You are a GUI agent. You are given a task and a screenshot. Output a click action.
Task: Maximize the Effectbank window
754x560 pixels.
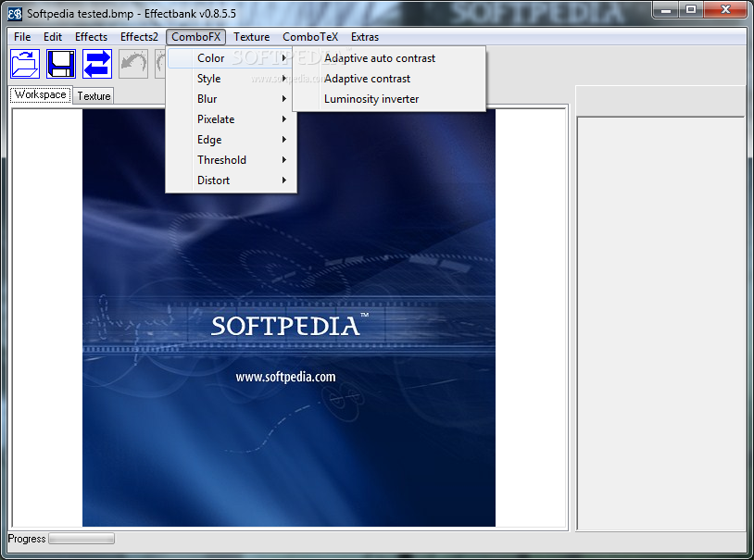tap(690, 9)
